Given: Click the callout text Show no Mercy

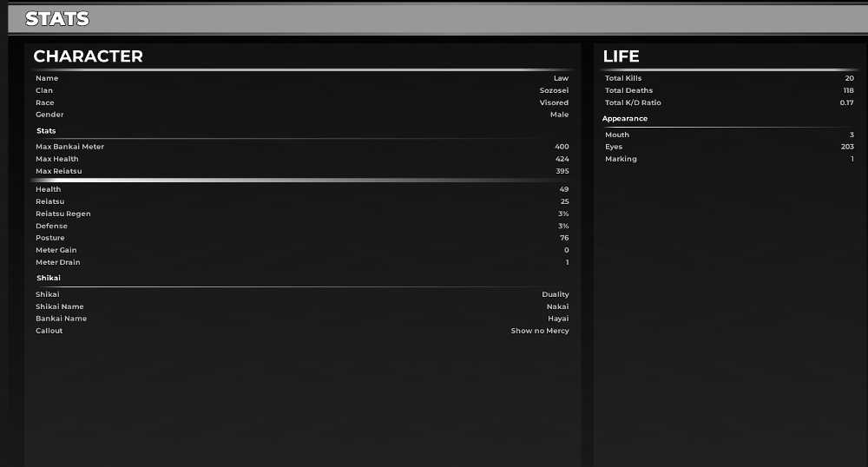Looking at the screenshot, I should pos(540,331).
